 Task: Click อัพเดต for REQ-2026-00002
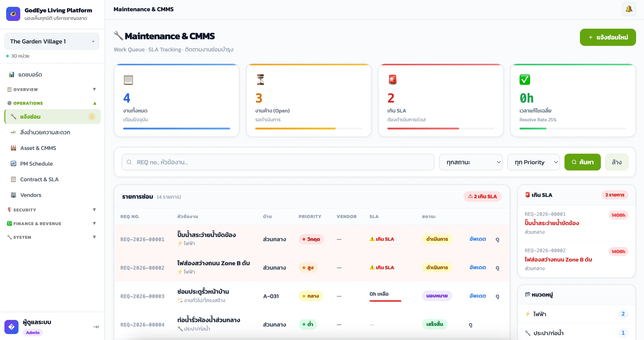pyautogui.click(x=477, y=268)
